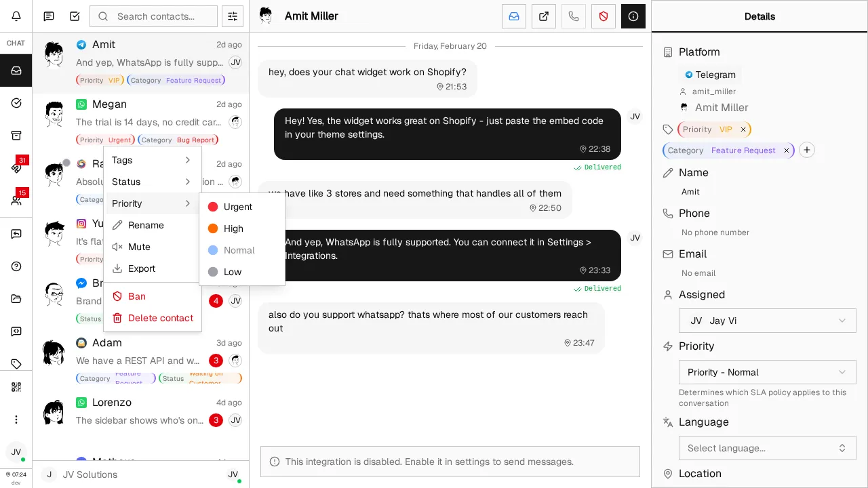Click the phone call icon in header
Viewport: 868px width, 488px height.
574,16
